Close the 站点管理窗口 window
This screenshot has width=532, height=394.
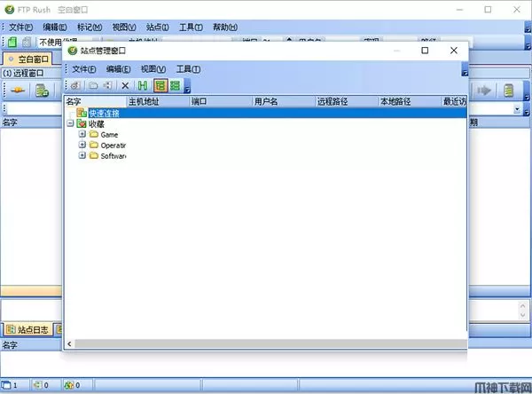(454, 51)
